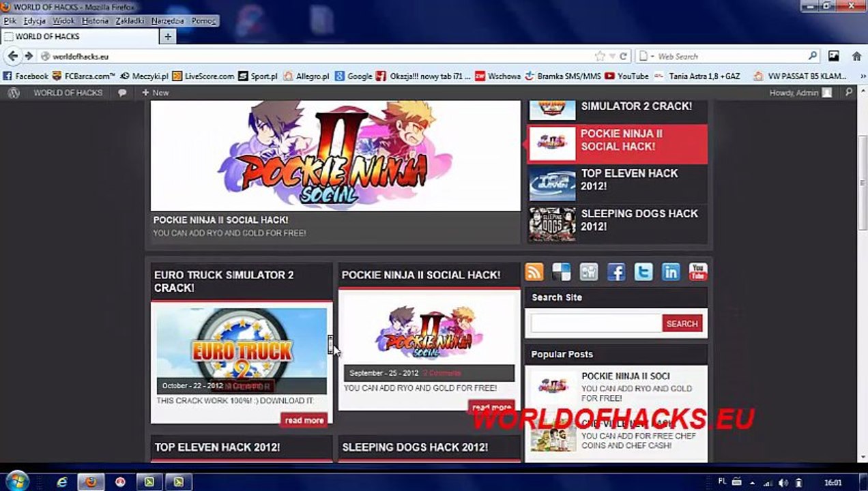Open POCKIE NINJA II SOCI popular post
The width and height of the screenshot is (868, 491).
[626, 376]
